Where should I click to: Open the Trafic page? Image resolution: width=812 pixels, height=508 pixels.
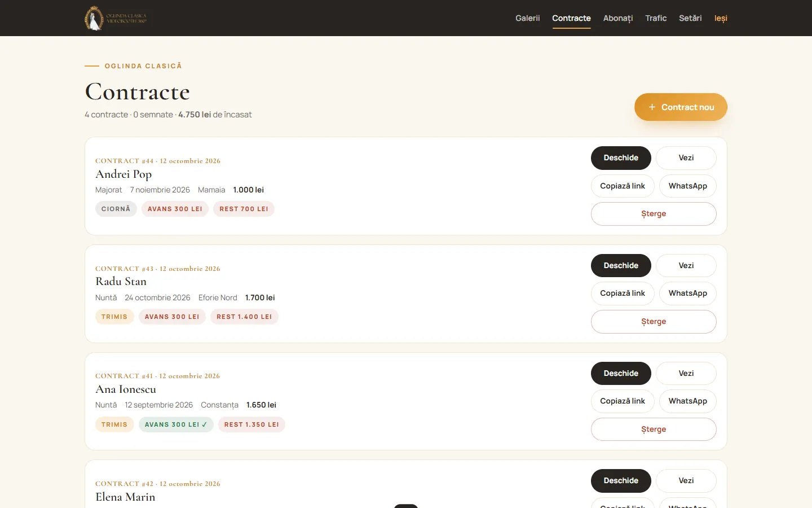(x=656, y=18)
